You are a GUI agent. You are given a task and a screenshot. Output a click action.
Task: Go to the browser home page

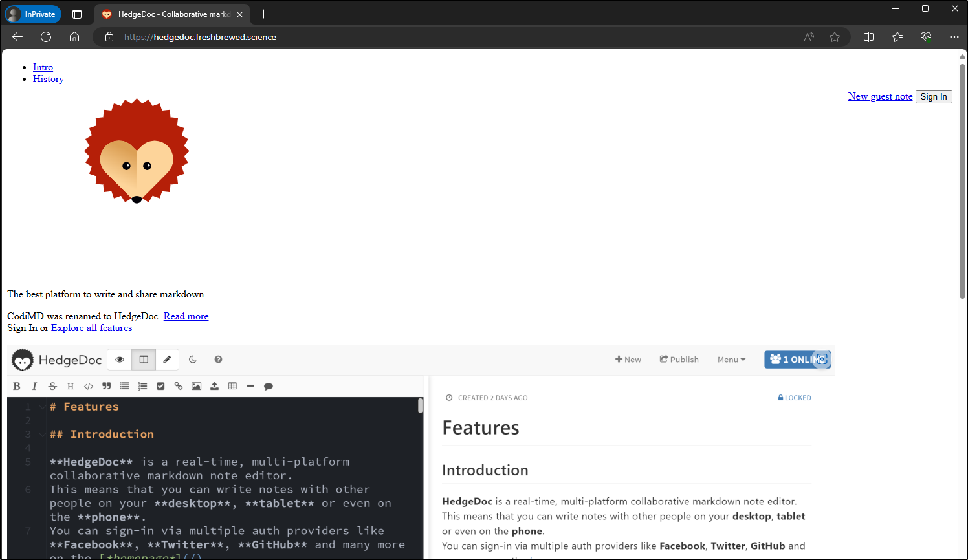(x=74, y=37)
